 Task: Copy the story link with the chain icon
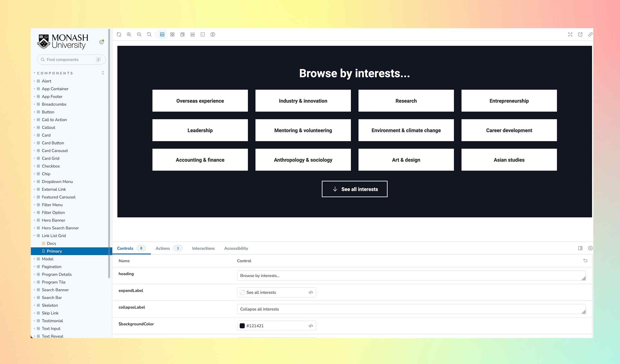pyautogui.click(x=590, y=34)
